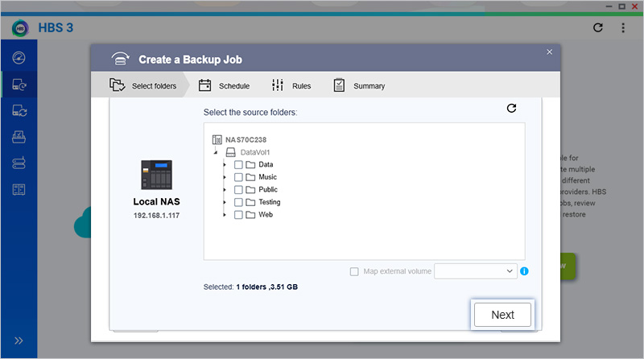The width and height of the screenshot is (644, 359).
Task: Click the NAS70C238 server icon
Action: tap(217, 140)
